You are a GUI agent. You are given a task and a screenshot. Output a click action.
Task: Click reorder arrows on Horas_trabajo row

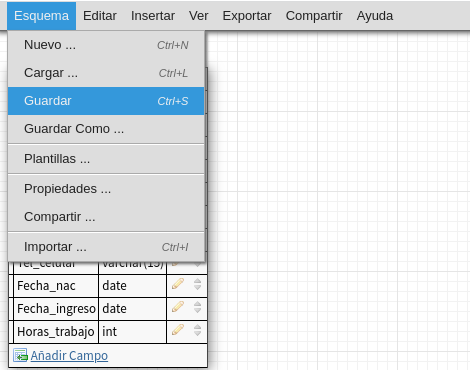(197, 330)
